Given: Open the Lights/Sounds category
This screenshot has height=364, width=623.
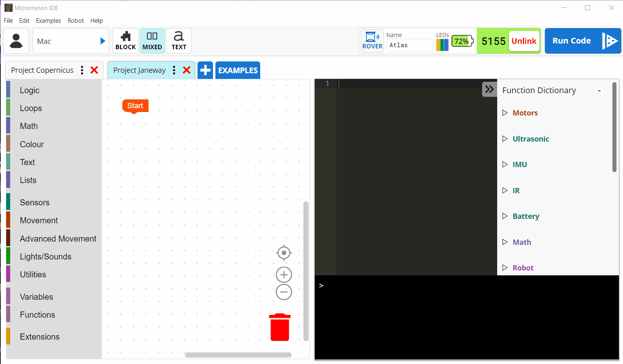Looking at the screenshot, I should tap(54, 257).
